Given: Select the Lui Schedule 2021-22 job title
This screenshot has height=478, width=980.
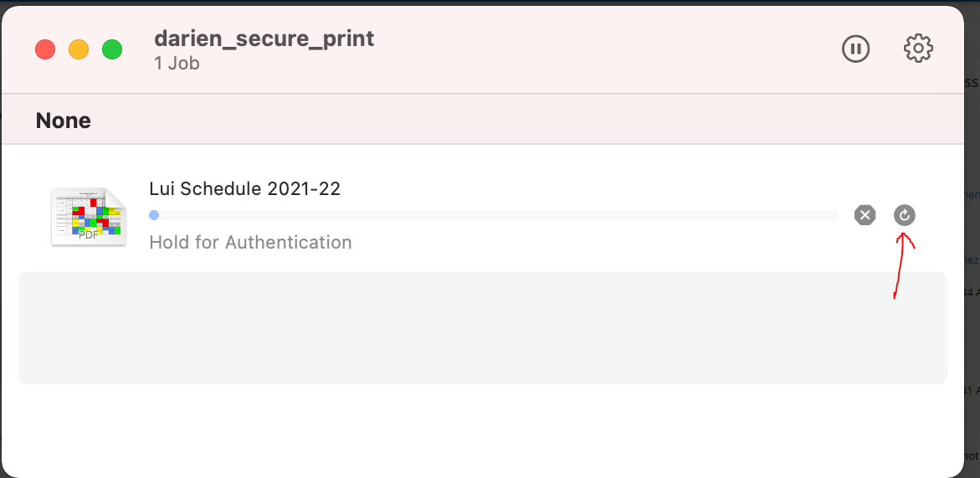Looking at the screenshot, I should pos(245,188).
